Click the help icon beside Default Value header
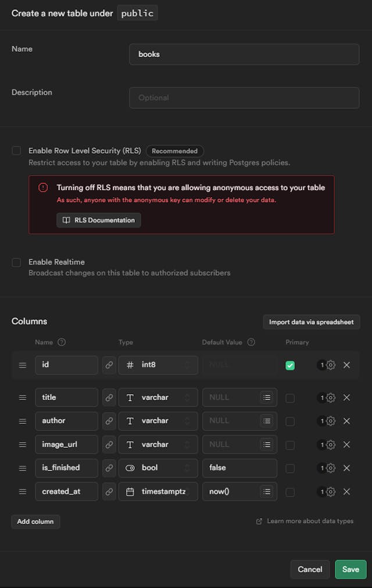This screenshot has height=588, width=372. tap(251, 342)
